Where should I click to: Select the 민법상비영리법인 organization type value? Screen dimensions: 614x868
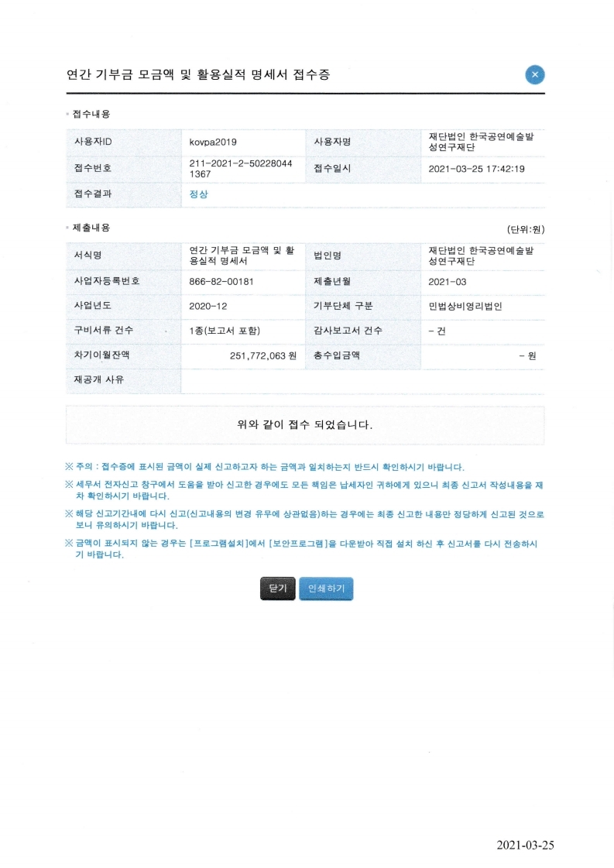pyautogui.click(x=465, y=306)
